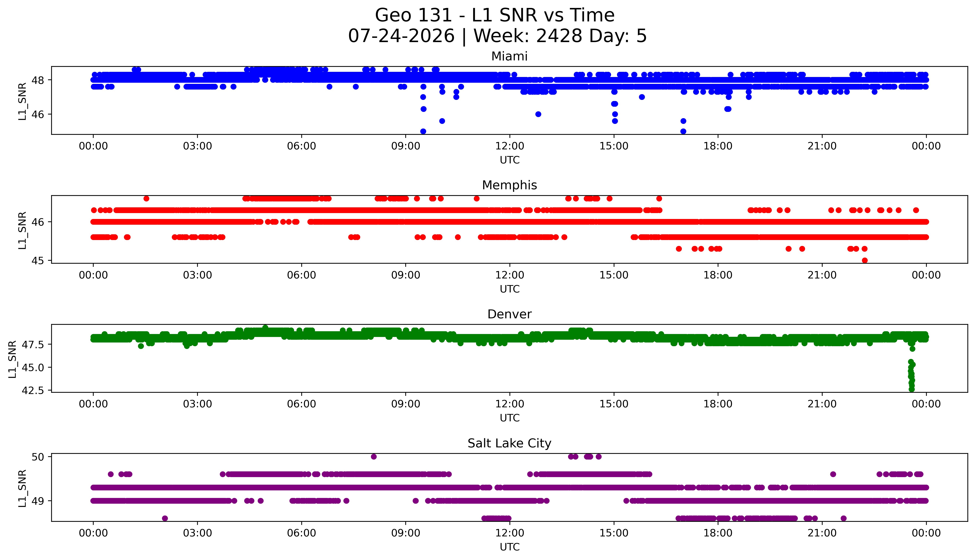This screenshot has width=975, height=560.
Task: Select the Denver subplot title
Action: [x=509, y=314]
